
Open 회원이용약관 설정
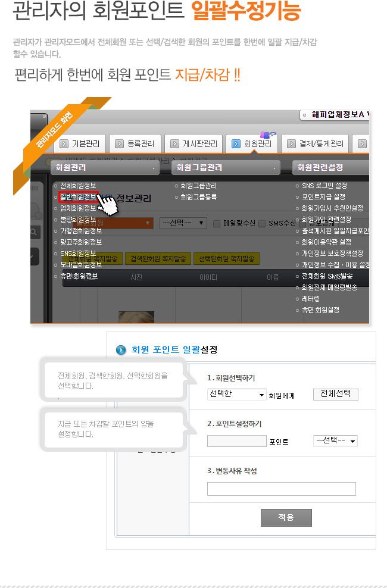(x=326, y=242)
